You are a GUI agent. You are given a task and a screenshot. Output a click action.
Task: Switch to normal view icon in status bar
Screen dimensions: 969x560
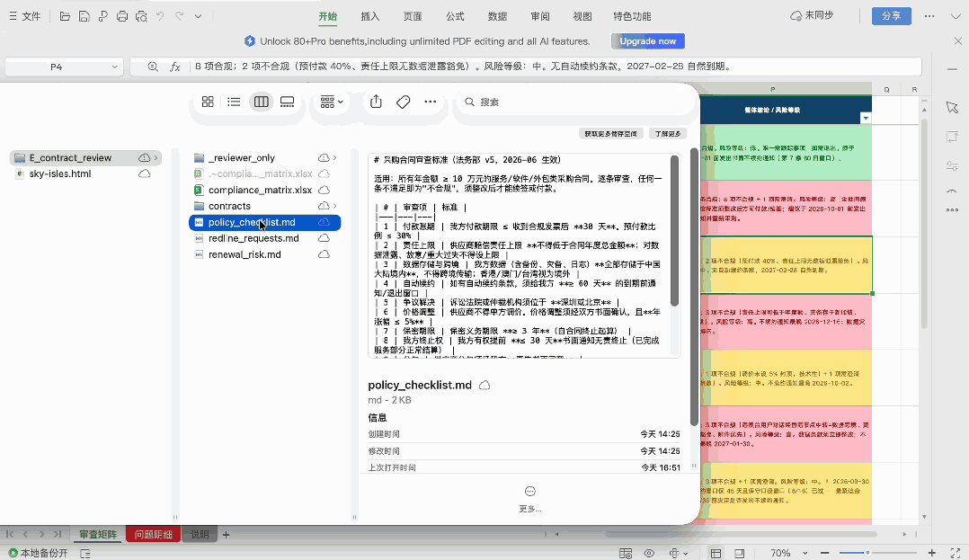click(x=716, y=553)
